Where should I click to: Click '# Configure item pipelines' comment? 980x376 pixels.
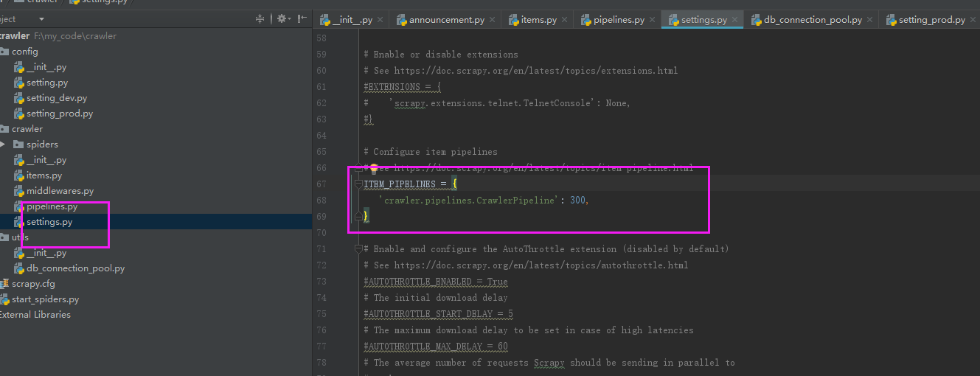point(431,152)
